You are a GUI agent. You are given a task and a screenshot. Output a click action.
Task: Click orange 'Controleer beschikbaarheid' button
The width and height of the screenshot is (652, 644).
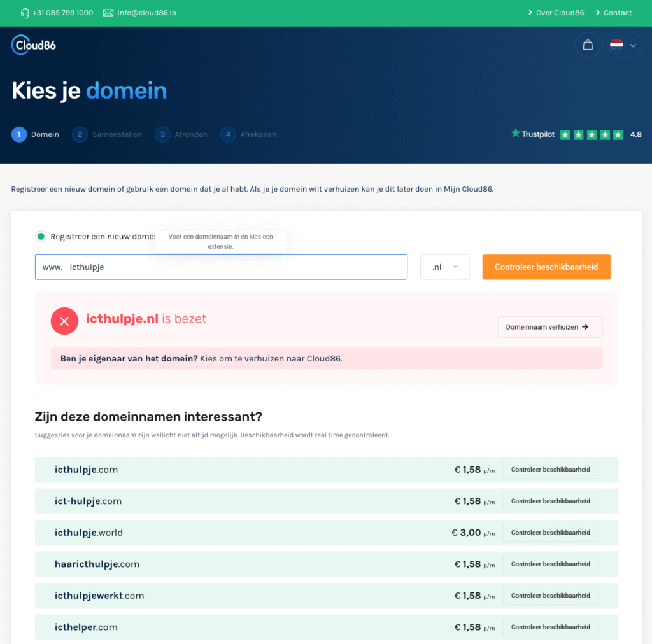tap(546, 267)
